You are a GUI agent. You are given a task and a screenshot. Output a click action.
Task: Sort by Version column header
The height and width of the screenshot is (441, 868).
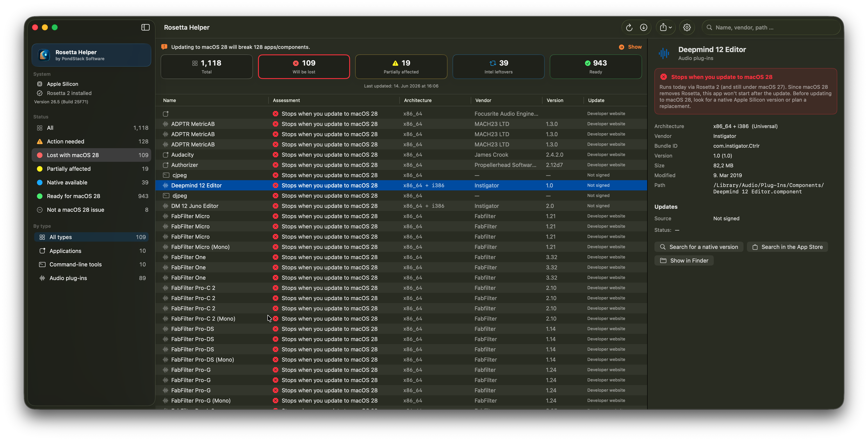[555, 100]
